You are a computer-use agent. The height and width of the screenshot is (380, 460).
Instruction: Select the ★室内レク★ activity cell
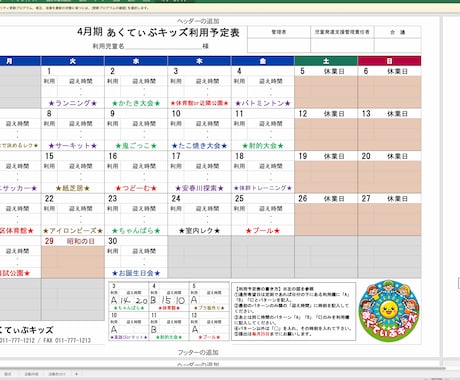pyautogui.click(x=199, y=231)
